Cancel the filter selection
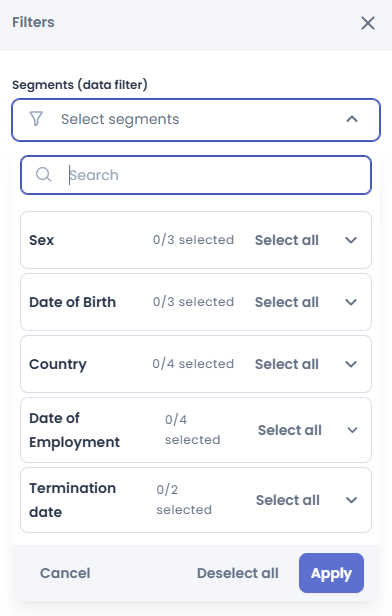The width and height of the screenshot is (392, 616). point(65,573)
